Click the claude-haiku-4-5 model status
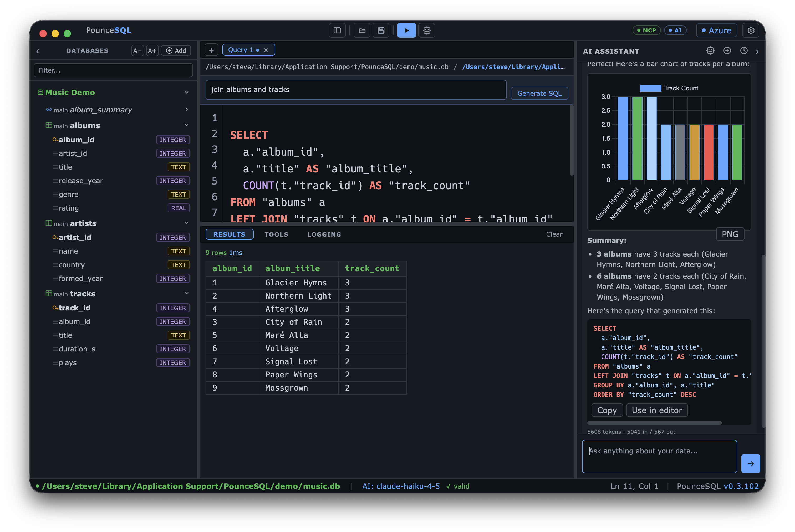The height and width of the screenshot is (532, 795). click(401, 486)
